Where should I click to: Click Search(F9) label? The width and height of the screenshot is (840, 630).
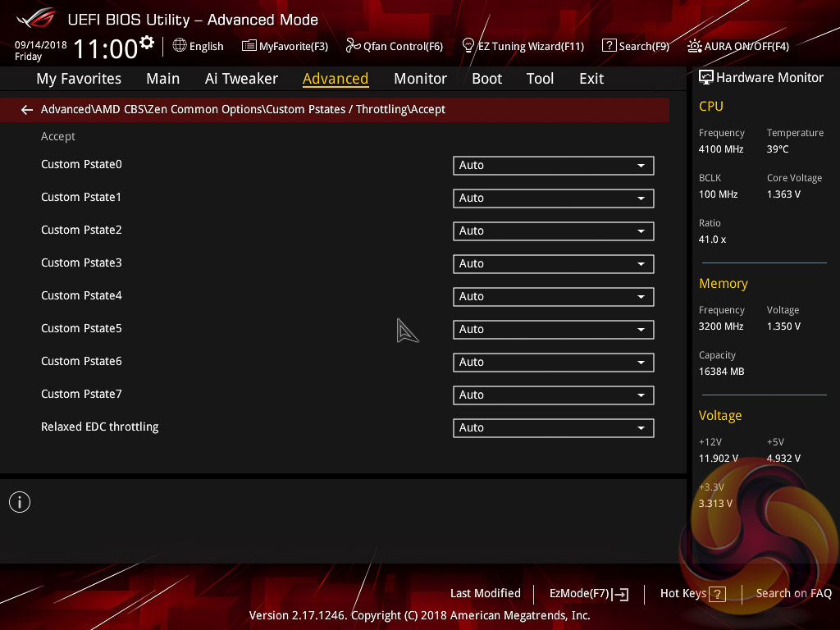645,46
